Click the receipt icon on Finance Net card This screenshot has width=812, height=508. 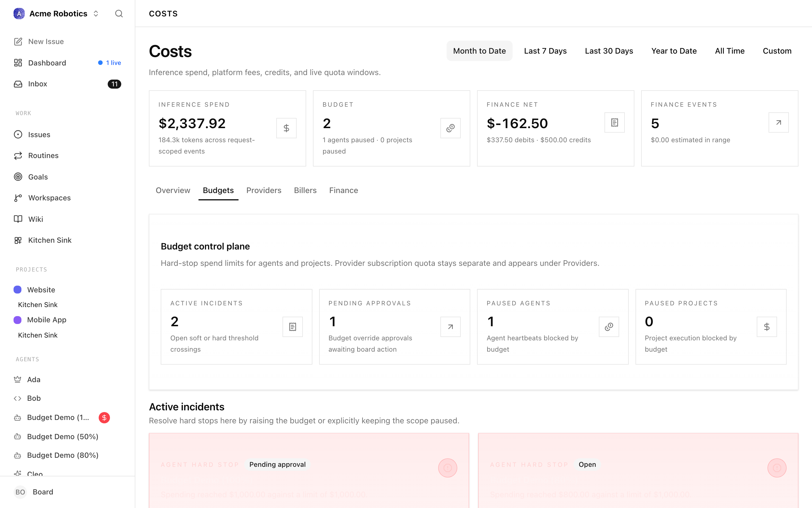point(614,123)
